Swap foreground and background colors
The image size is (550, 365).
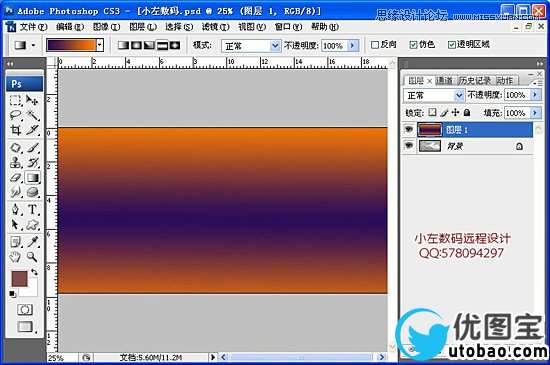coord(34,272)
